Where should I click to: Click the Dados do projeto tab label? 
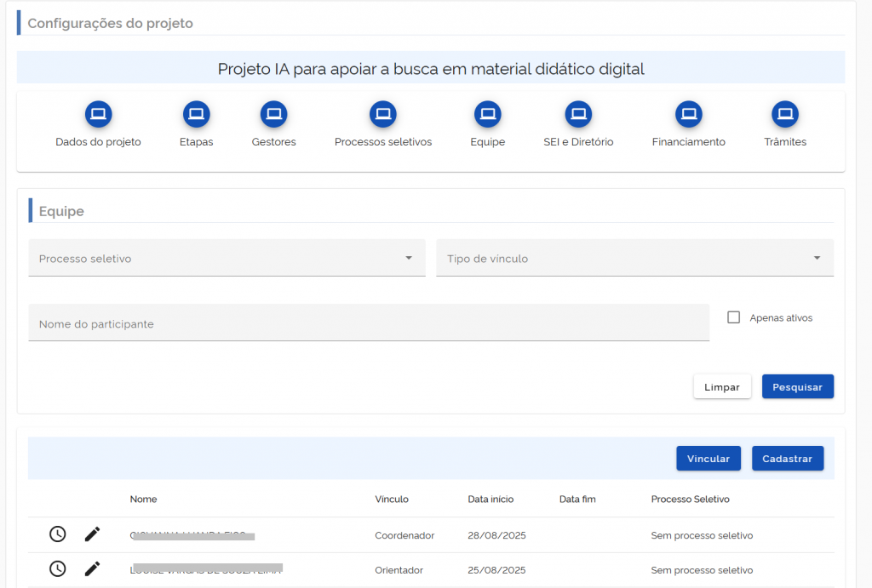(98, 141)
